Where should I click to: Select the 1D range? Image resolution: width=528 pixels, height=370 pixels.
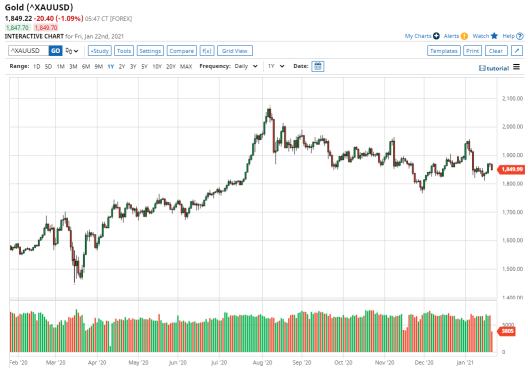click(37, 67)
